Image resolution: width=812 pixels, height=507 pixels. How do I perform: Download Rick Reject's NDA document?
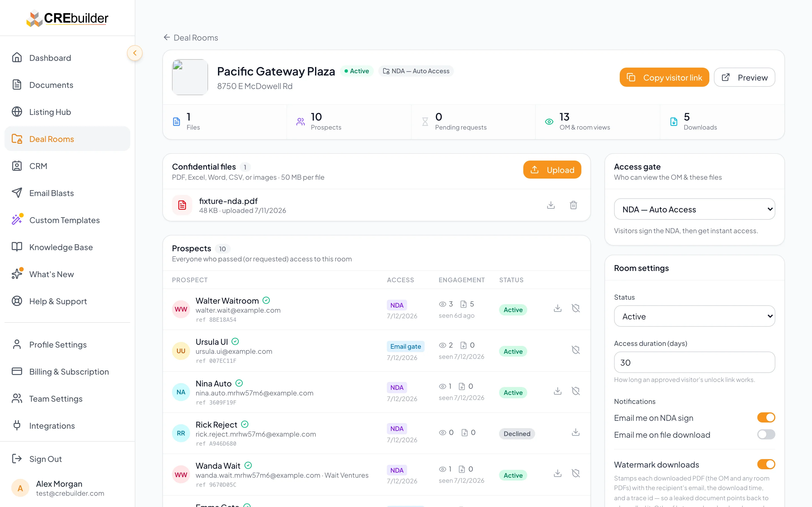coord(575,432)
